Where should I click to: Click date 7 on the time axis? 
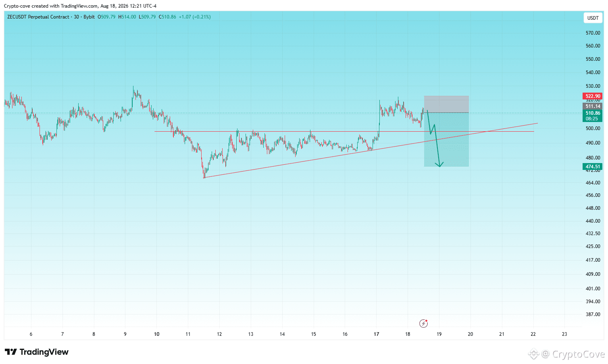pos(62,334)
